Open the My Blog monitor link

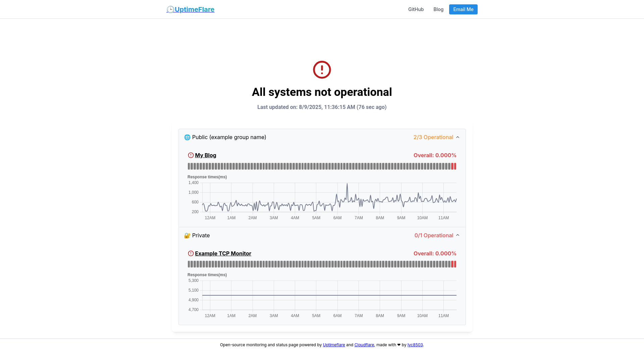coord(206,155)
